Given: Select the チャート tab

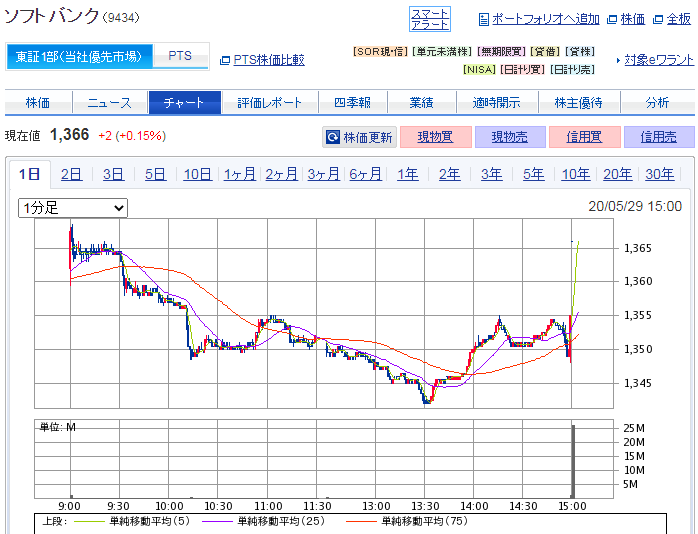Looking at the screenshot, I should pyautogui.click(x=185, y=103).
